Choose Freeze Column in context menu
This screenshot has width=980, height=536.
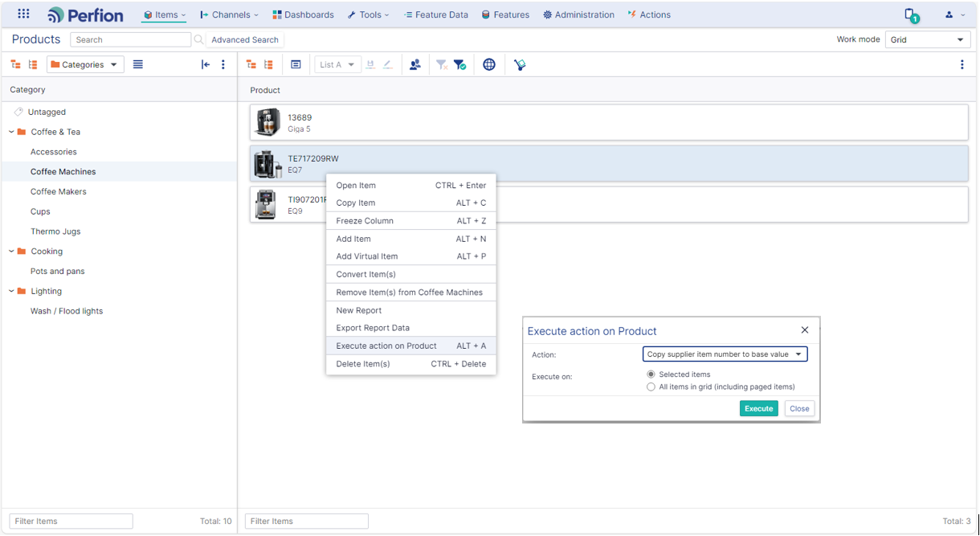(x=411, y=221)
